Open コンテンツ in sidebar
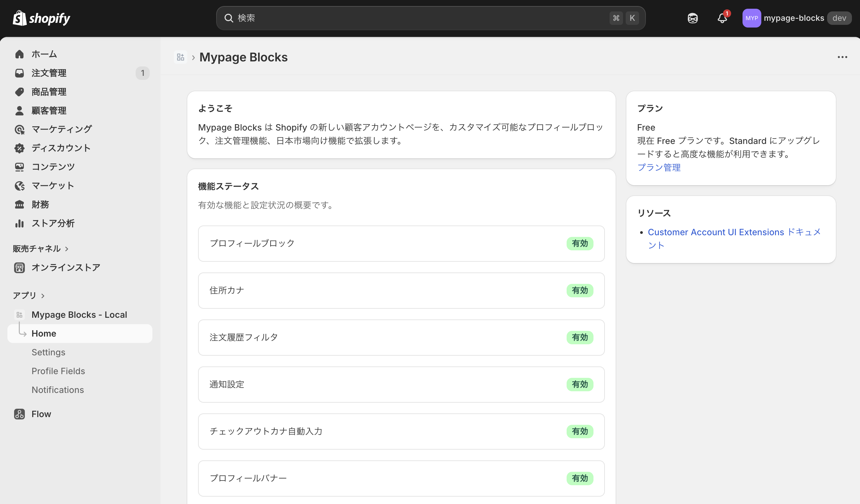The width and height of the screenshot is (860, 504). [53, 167]
